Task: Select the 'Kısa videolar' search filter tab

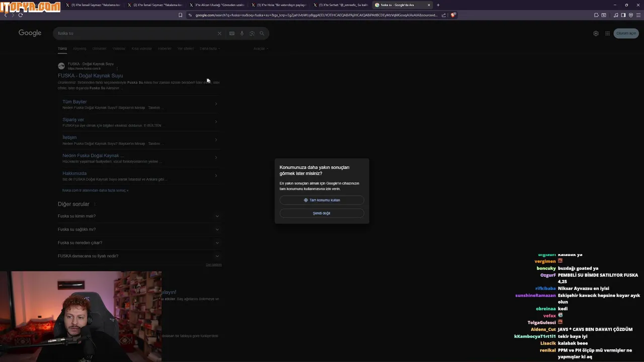Action: [x=142, y=49]
